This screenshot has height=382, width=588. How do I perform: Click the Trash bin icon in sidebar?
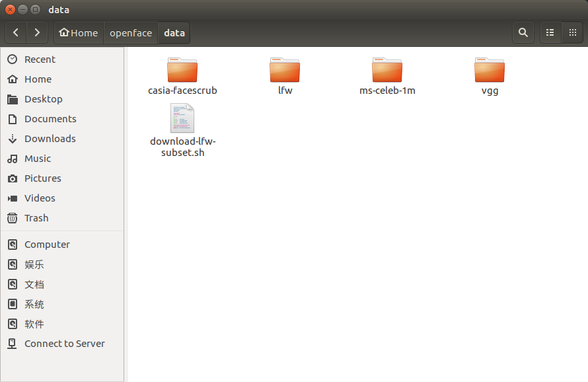(x=13, y=218)
